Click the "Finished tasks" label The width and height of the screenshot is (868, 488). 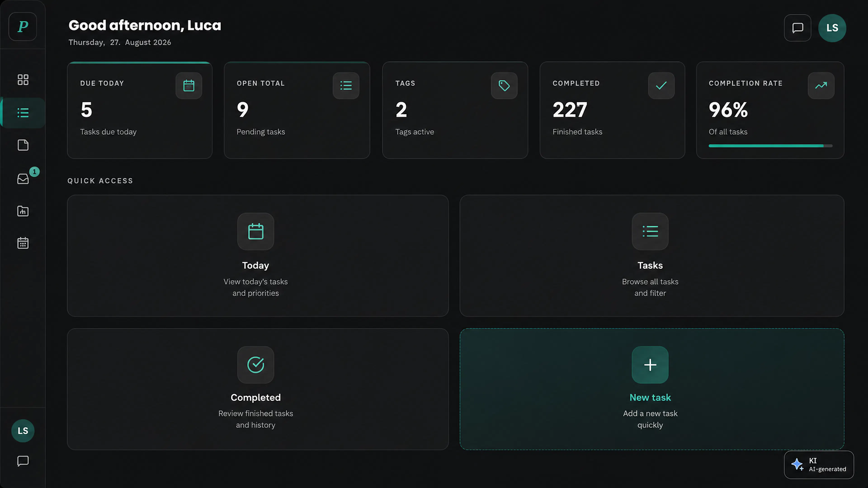pos(577,132)
